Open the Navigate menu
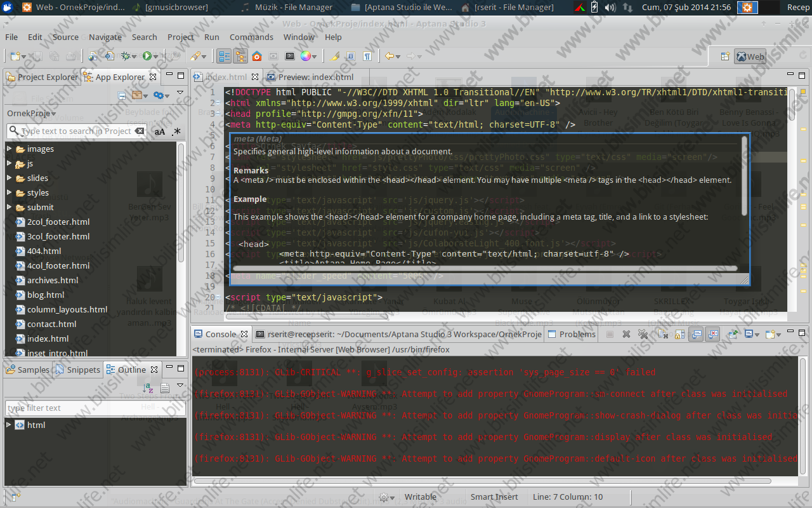Viewport: 812px width, 508px height. coord(105,37)
